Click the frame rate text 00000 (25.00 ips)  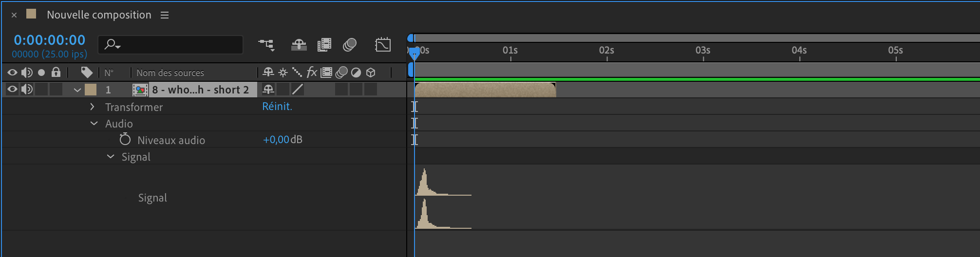tap(49, 54)
